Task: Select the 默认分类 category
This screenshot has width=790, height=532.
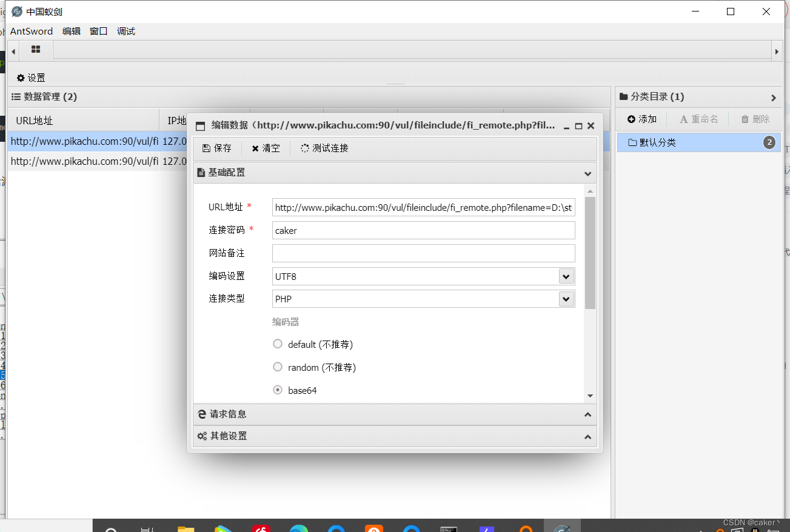Action: [x=699, y=142]
